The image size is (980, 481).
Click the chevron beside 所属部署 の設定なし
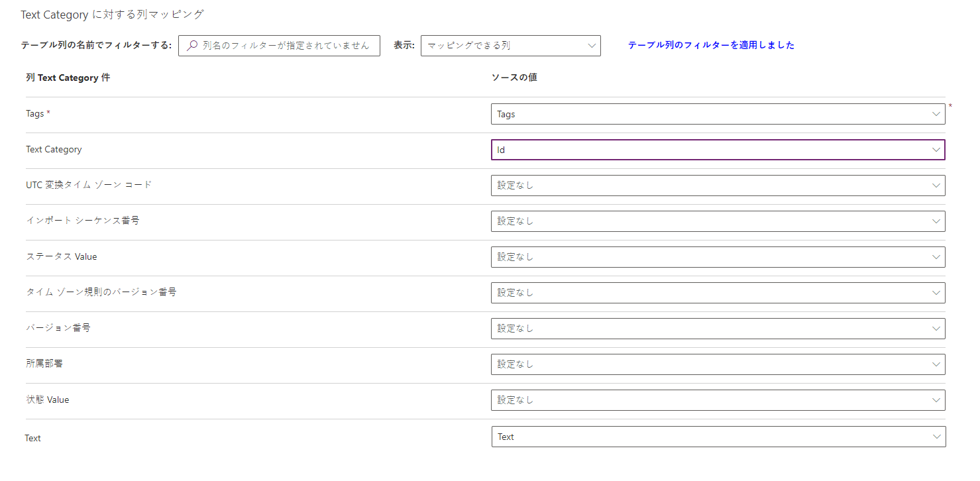click(x=936, y=364)
